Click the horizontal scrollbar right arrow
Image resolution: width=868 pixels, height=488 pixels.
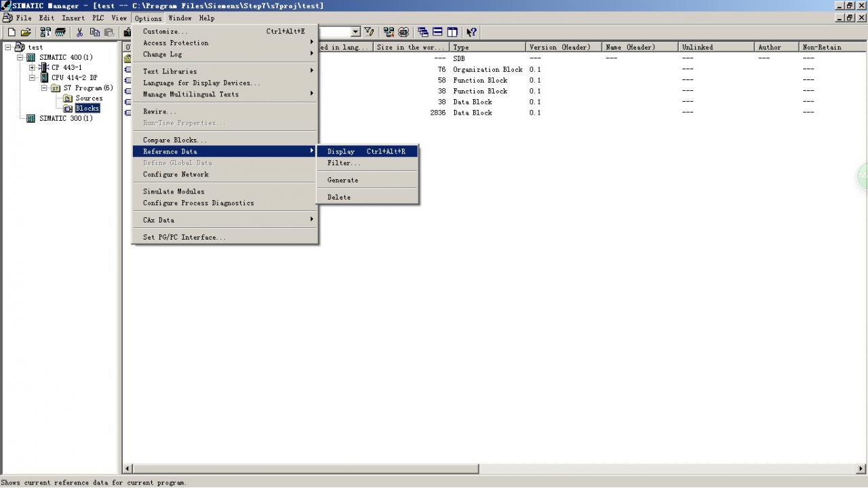(x=861, y=468)
